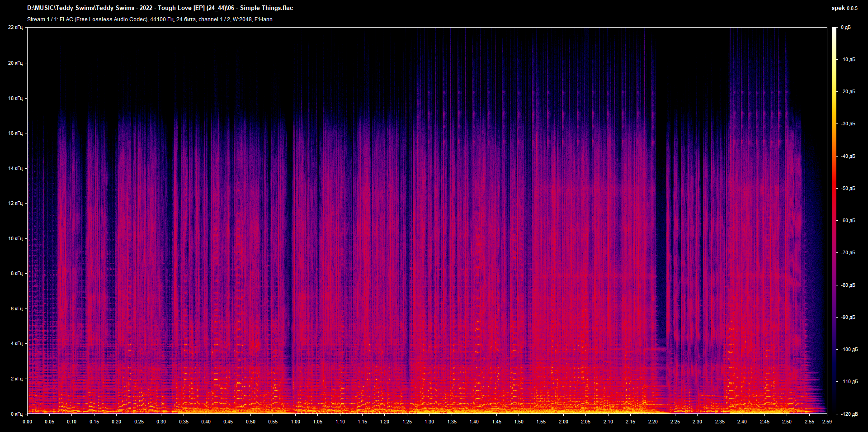This screenshot has height=432, width=868.
Task: Click the '0 дБ' level scale label
Action: pyautogui.click(x=845, y=28)
